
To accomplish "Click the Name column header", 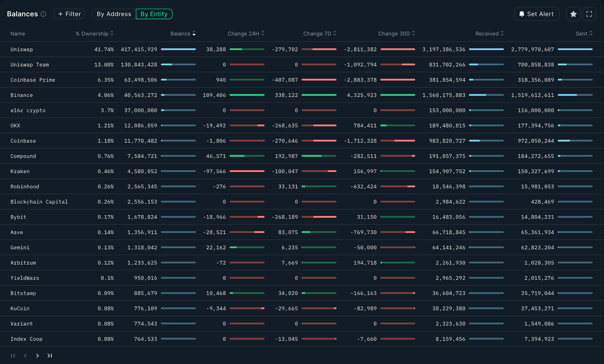I will (18, 33).
